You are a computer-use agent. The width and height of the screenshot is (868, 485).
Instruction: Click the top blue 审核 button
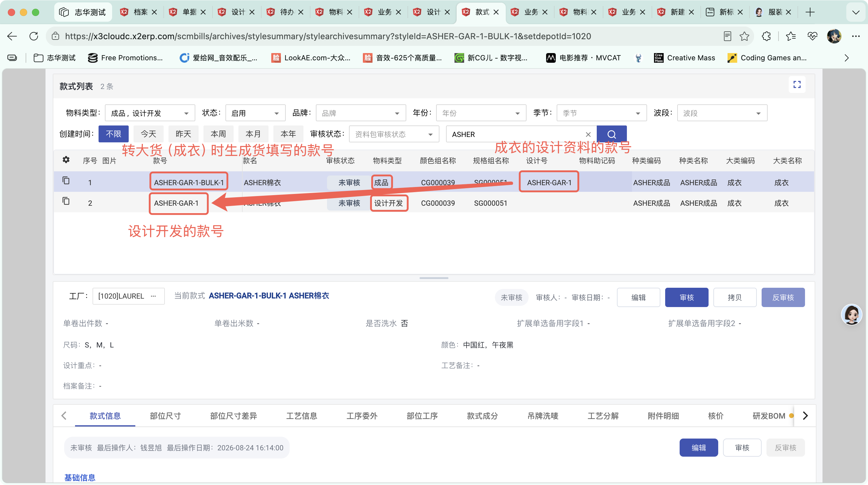tap(687, 297)
